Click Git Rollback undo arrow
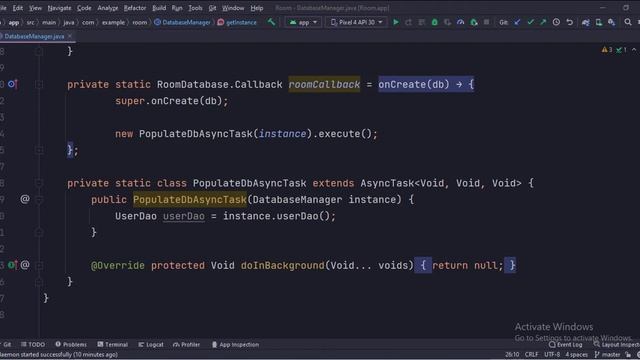The image size is (640, 360). pyautogui.click(x=570, y=22)
